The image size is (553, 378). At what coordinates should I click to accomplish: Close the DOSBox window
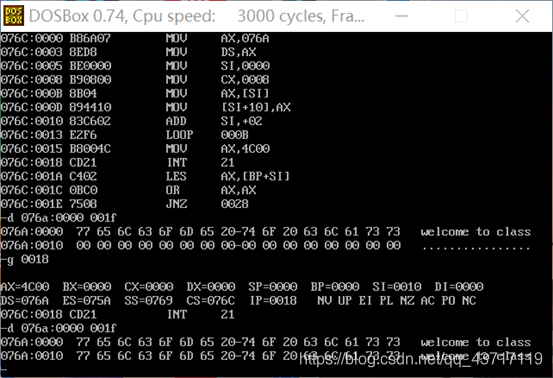[x=522, y=16]
